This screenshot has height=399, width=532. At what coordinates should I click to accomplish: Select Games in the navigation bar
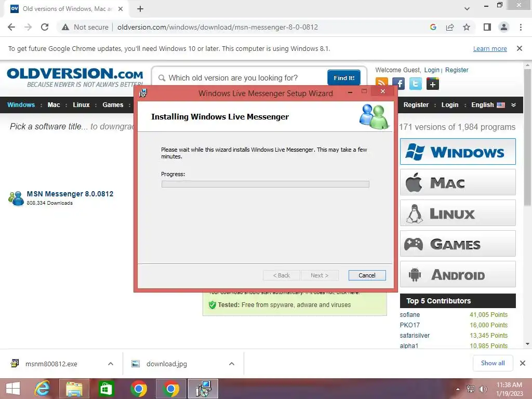point(113,105)
